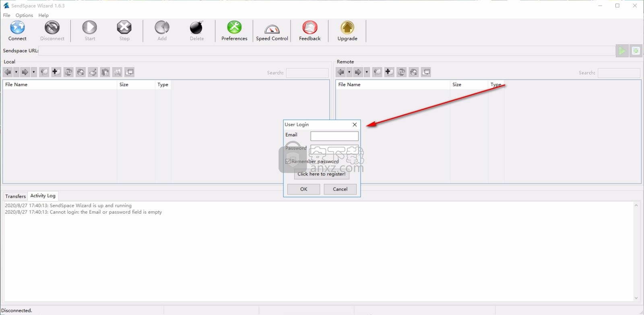Click the Connect globe icon

[x=17, y=27]
